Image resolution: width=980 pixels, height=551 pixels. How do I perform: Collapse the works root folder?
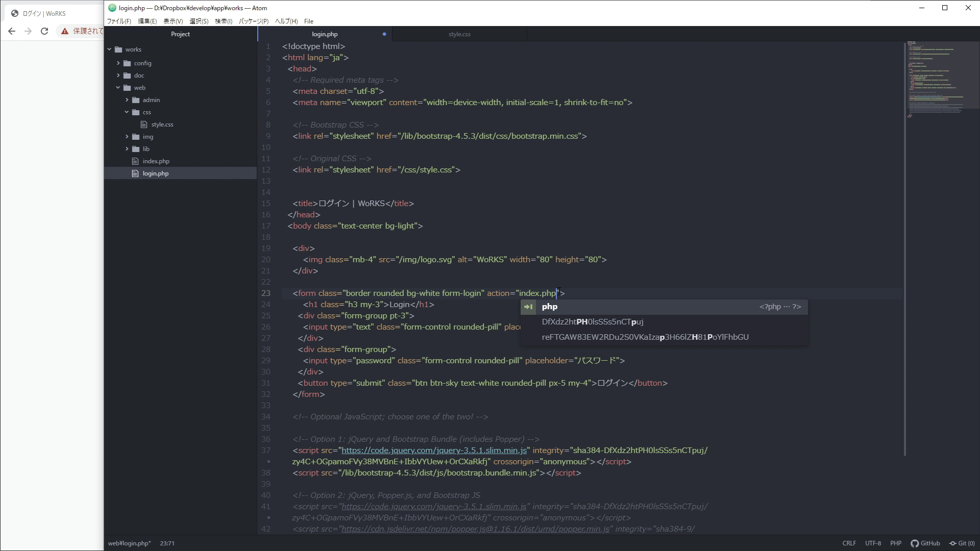click(x=109, y=49)
